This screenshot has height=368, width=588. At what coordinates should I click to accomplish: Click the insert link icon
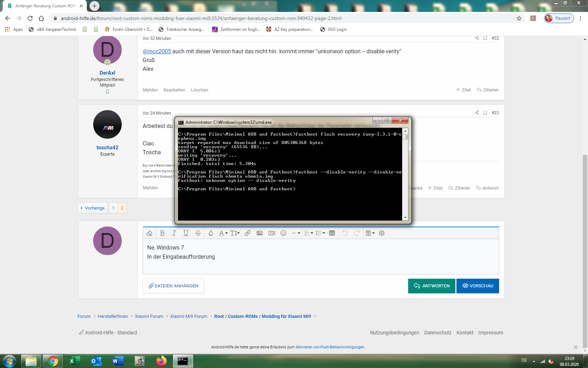click(x=247, y=233)
